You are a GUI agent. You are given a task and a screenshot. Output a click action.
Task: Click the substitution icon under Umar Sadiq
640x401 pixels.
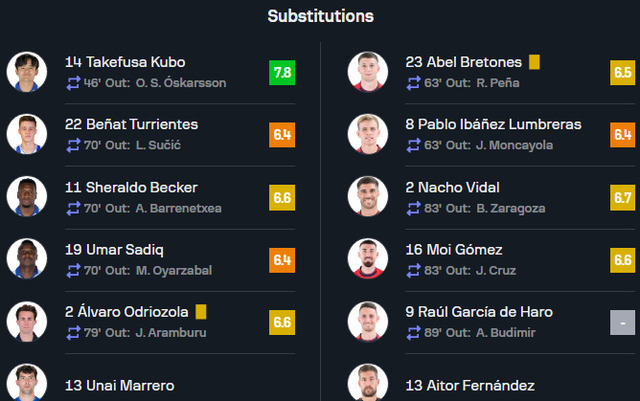(x=73, y=270)
